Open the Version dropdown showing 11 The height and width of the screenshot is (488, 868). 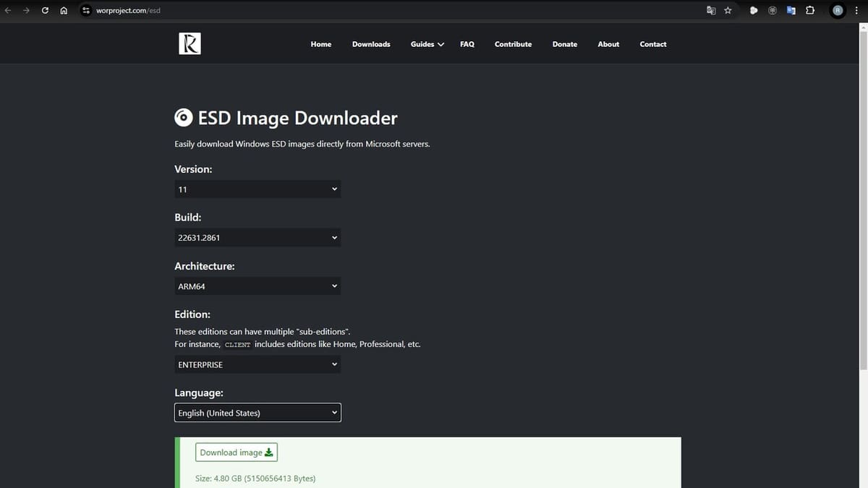pyautogui.click(x=258, y=189)
